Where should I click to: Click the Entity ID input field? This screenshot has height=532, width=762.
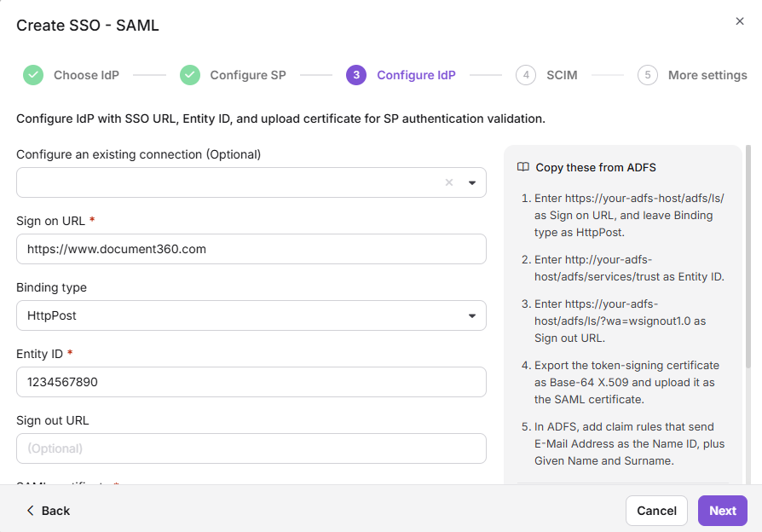(x=251, y=382)
